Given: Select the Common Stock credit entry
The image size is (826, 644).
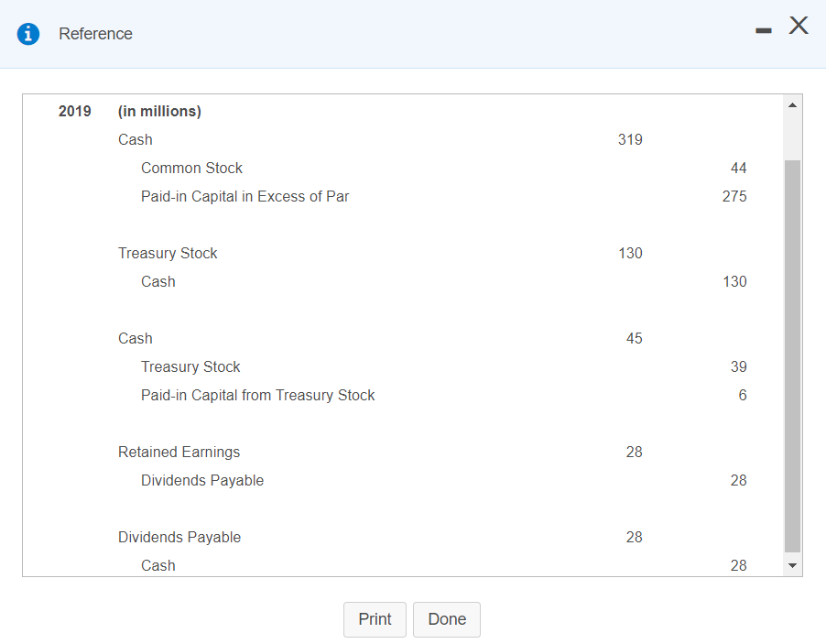Looking at the screenshot, I should pos(191,168).
